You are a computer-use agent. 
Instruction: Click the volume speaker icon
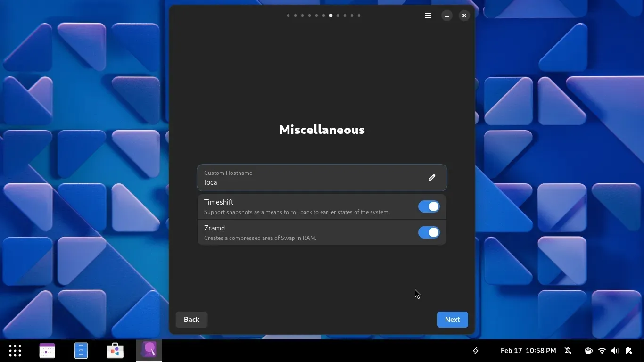click(615, 351)
